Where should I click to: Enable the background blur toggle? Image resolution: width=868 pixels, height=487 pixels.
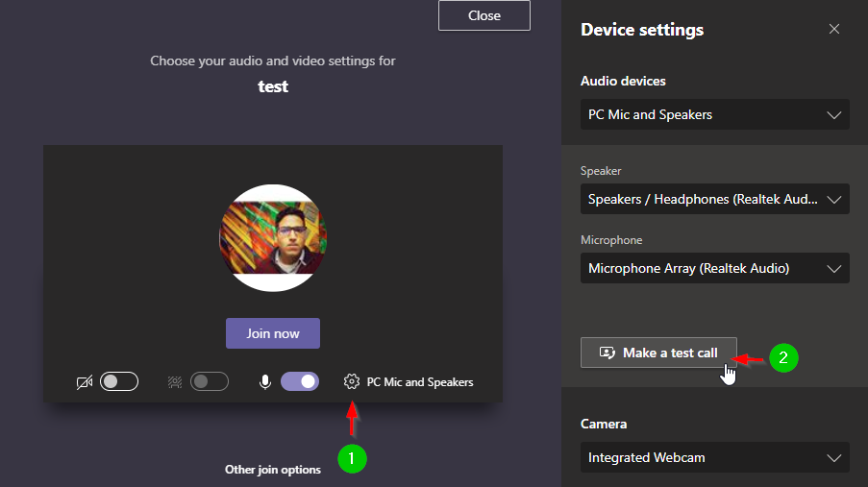(x=210, y=382)
